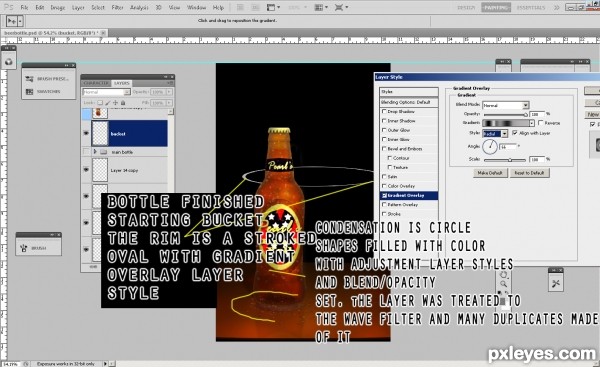Open the Filter menu
The image size is (600, 367).
[117, 7]
